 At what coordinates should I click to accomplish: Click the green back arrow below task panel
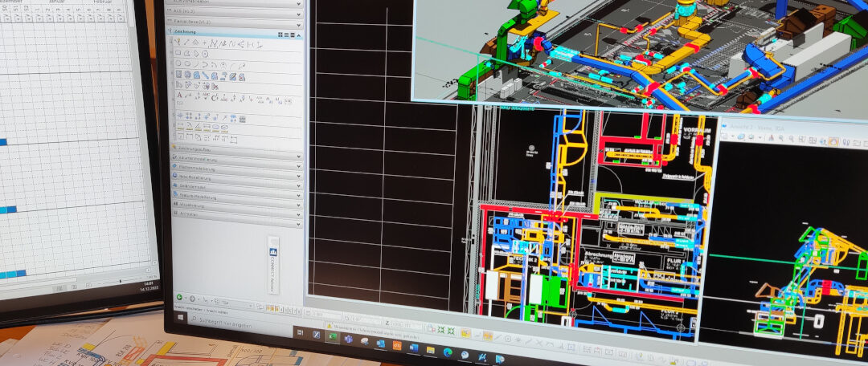pos(179,297)
